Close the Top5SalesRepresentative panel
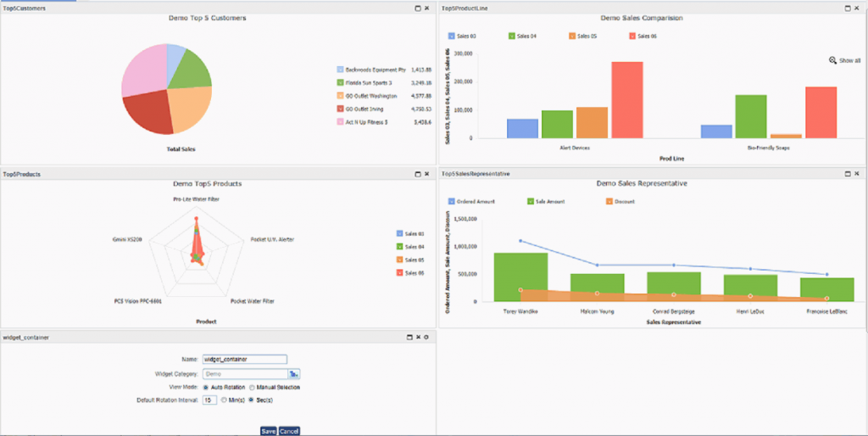Screen dimensions: 868x436 click(856, 173)
